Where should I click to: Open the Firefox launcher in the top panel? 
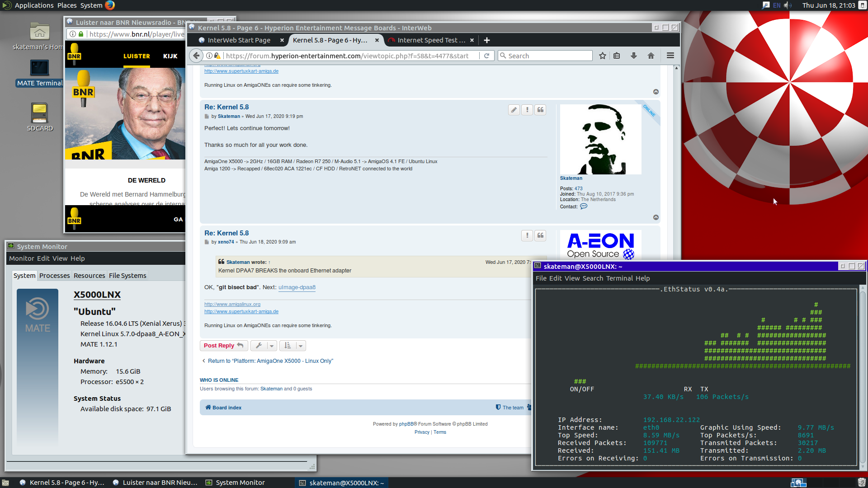click(x=110, y=5)
